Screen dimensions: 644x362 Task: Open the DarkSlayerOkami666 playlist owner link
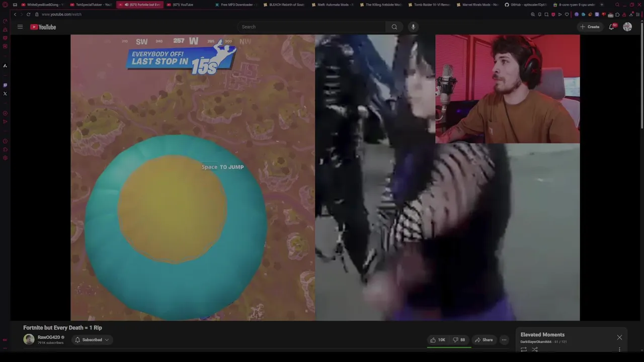point(536,342)
